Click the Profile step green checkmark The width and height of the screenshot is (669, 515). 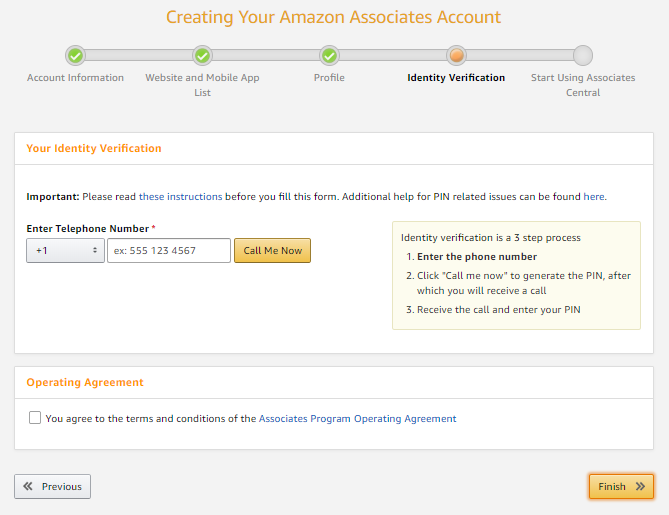click(329, 55)
